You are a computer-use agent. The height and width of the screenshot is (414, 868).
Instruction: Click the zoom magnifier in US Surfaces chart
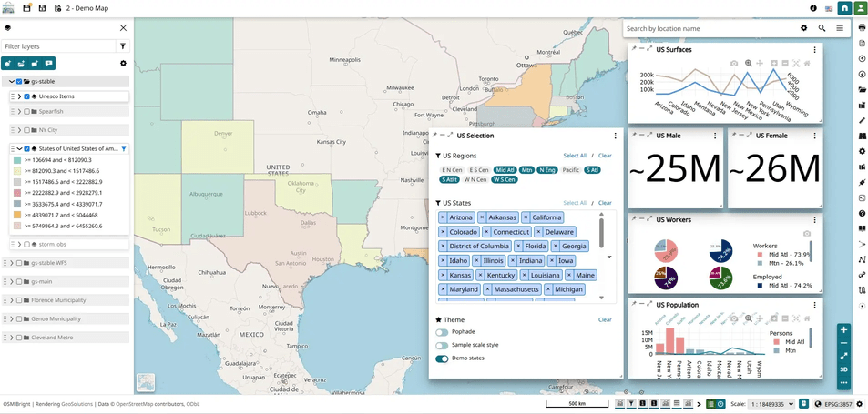point(749,64)
